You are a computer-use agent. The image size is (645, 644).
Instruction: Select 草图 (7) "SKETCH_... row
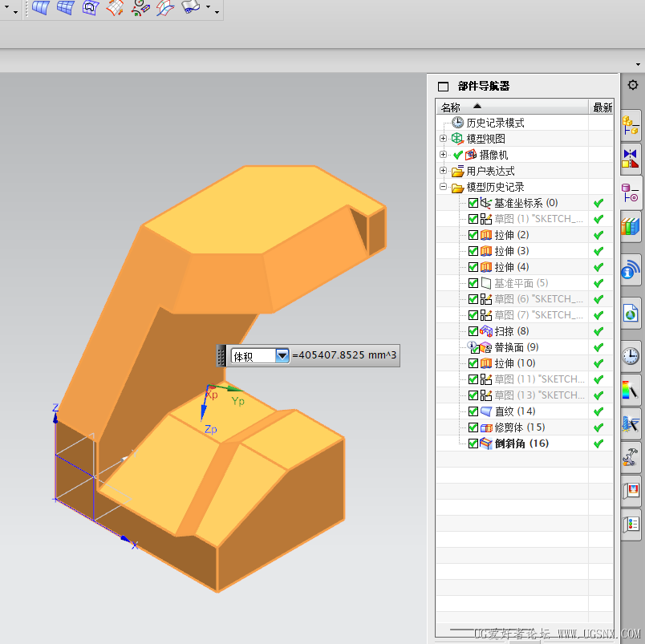525,315
